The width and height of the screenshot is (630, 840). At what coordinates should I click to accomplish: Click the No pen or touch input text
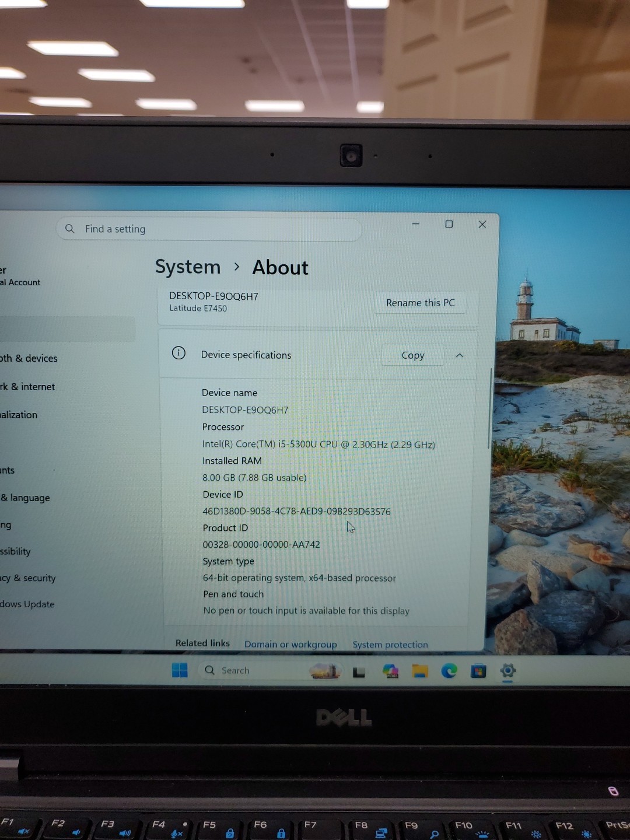306,610
